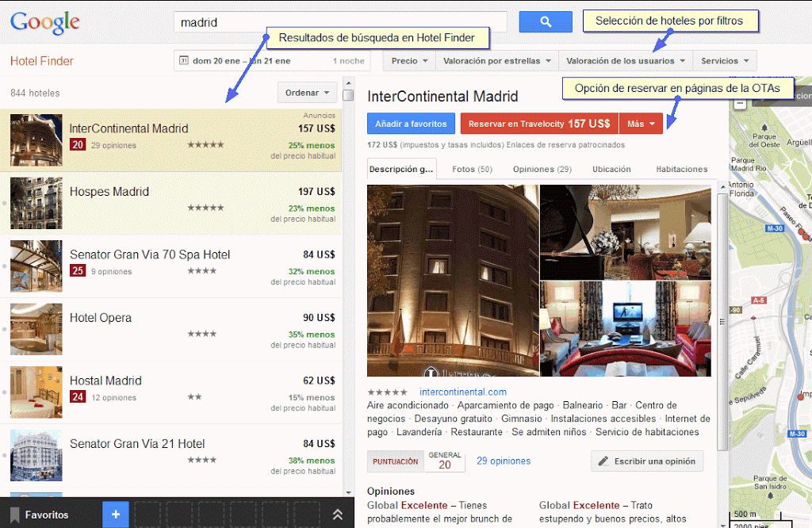This screenshot has width=812, height=528.
Task: Click the Google logo
Action: (x=45, y=22)
